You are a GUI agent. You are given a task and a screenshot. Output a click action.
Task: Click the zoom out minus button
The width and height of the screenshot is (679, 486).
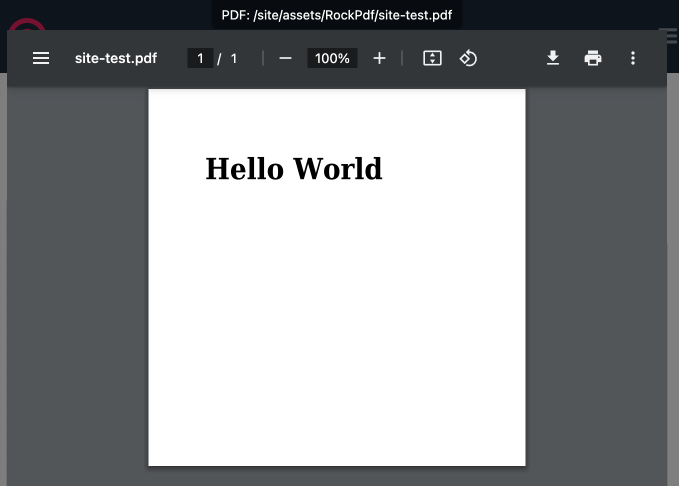[x=285, y=58]
